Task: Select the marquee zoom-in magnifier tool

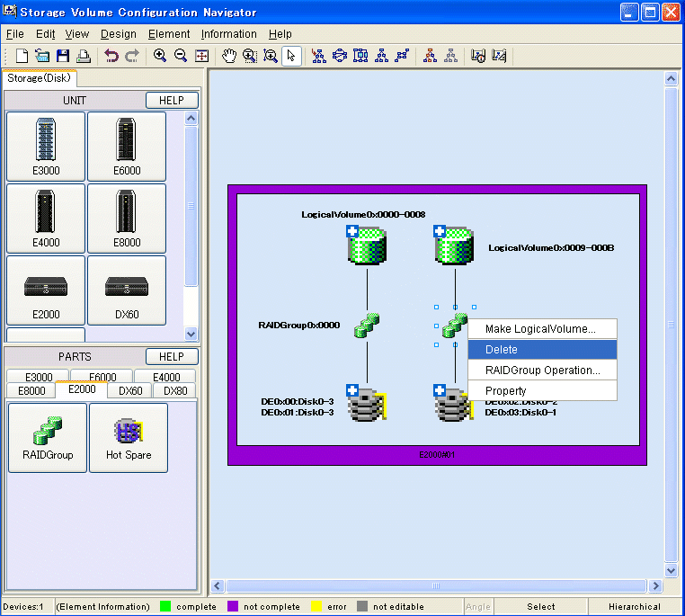Action: click(249, 56)
